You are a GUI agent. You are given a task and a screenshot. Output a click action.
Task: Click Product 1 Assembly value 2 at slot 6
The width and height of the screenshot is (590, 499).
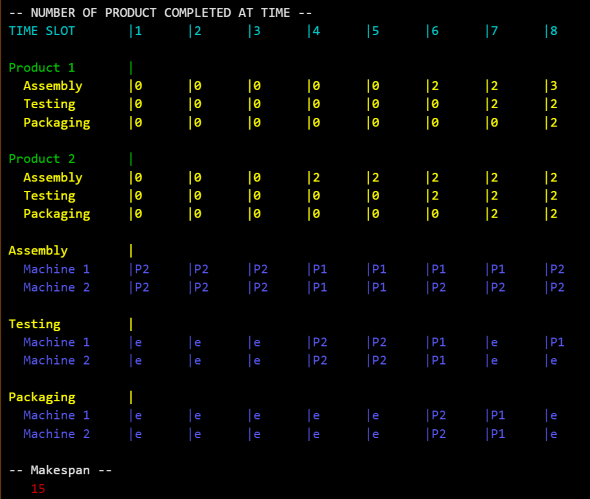tap(435, 86)
